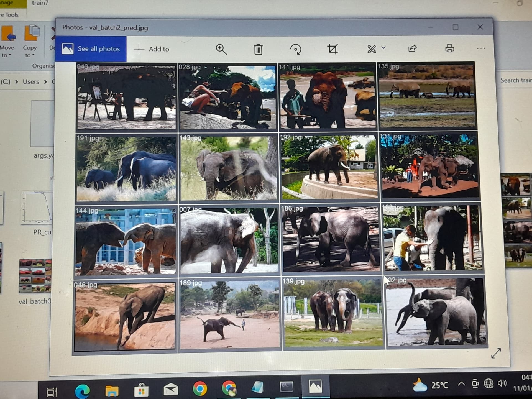Click the delete trash can icon

pos(258,49)
